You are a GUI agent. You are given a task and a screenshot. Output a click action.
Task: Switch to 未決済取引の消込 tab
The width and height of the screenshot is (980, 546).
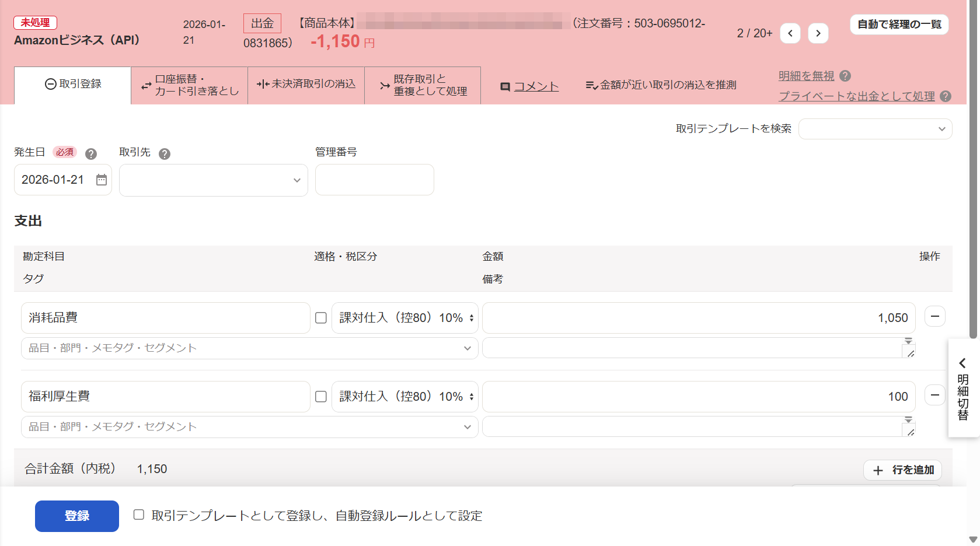pyautogui.click(x=306, y=85)
